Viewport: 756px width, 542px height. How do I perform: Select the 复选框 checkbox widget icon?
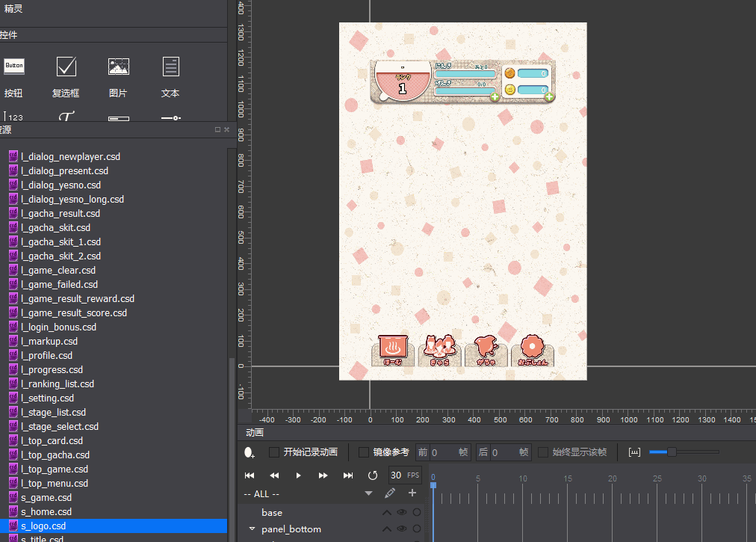click(66, 67)
